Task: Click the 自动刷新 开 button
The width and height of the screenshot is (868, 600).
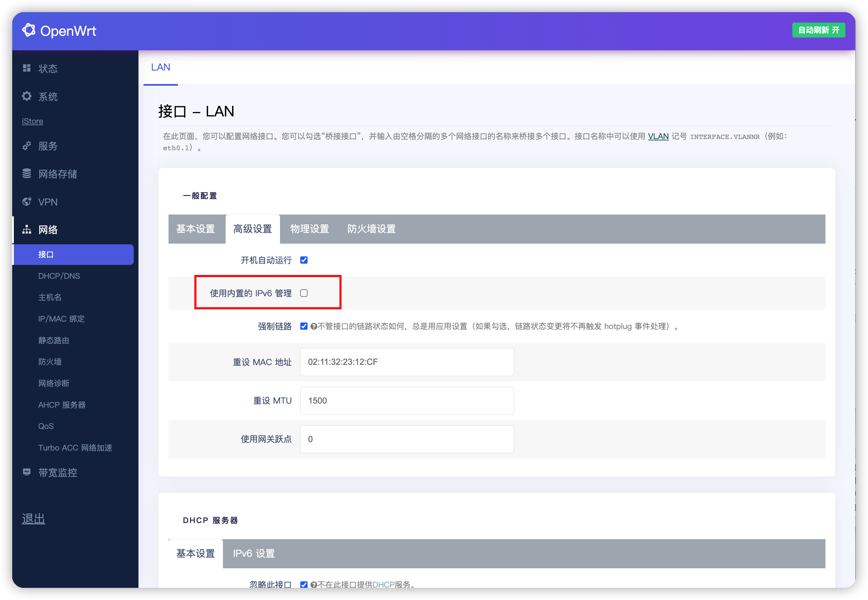Action: [818, 30]
